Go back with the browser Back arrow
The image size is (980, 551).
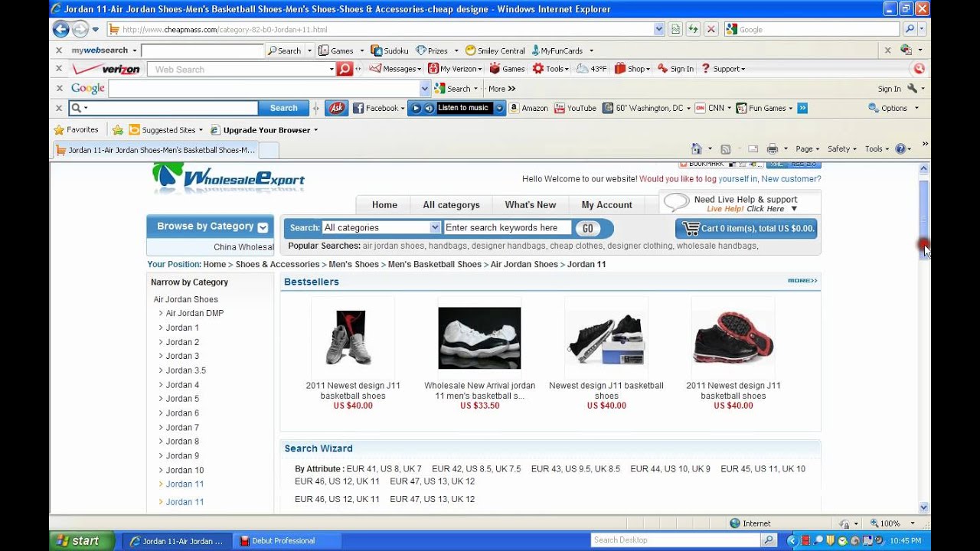[x=61, y=29]
